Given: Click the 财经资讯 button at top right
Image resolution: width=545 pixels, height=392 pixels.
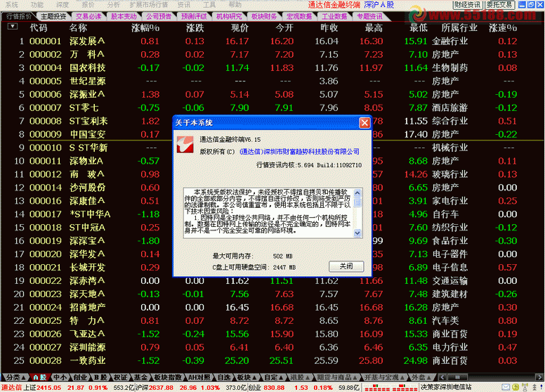Looking at the screenshot, I should click(468, 5).
